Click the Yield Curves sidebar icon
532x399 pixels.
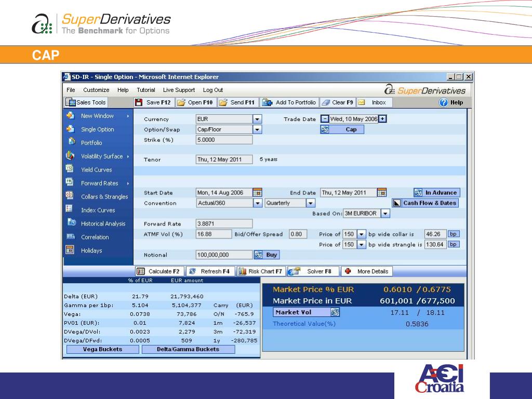click(x=69, y=168)
